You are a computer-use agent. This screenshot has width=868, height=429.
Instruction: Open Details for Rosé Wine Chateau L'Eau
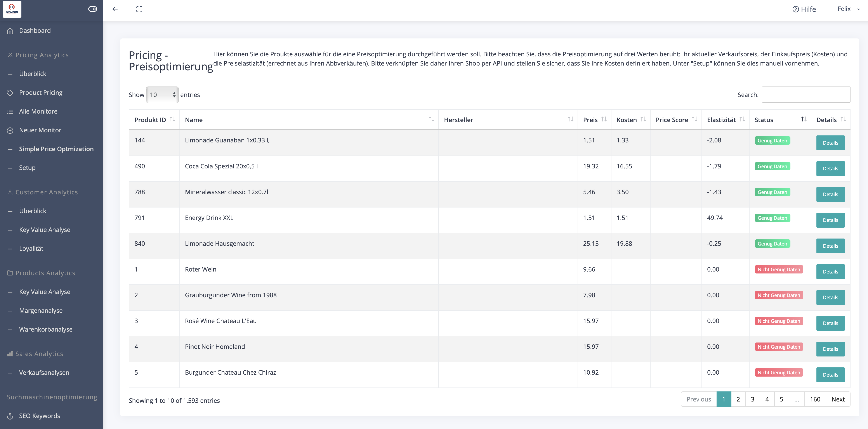(830, 323)
